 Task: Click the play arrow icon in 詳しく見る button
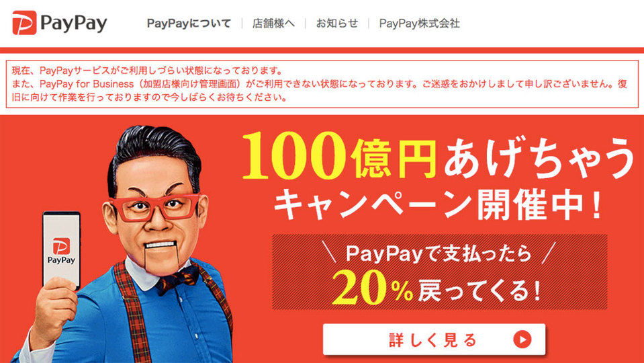coord(522,339)
